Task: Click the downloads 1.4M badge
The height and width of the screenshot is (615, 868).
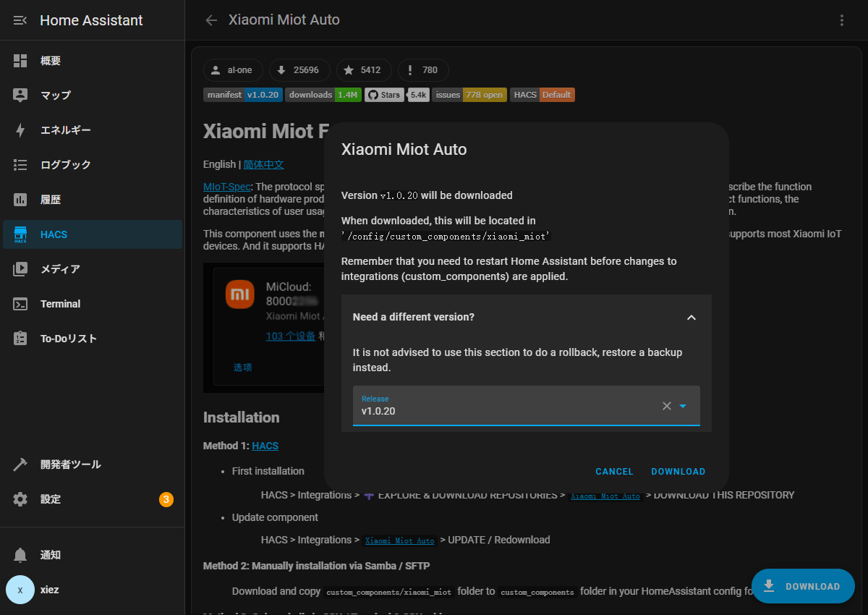Action: point(323,95)
